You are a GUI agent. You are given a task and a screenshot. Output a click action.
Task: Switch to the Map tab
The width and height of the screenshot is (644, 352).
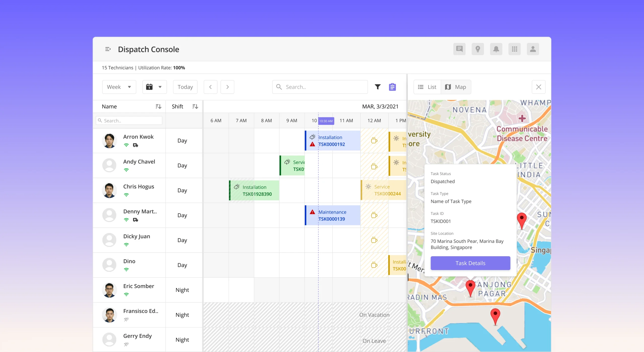point(456,87)
